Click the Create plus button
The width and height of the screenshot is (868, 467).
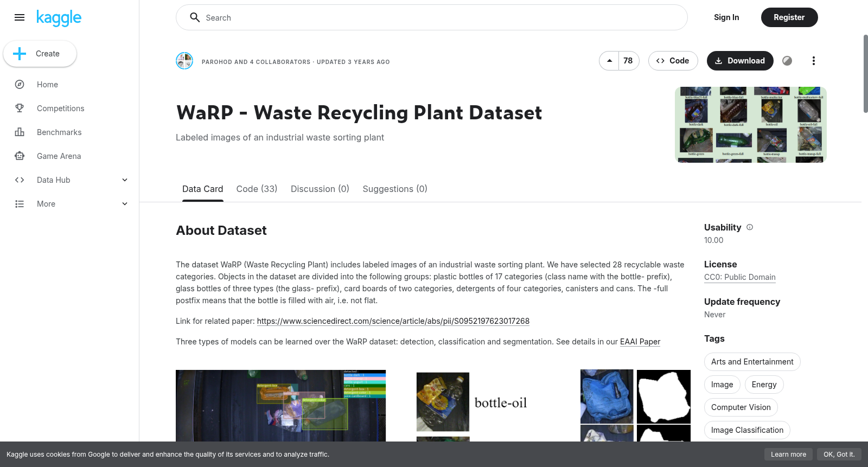(x=40, y=54)
